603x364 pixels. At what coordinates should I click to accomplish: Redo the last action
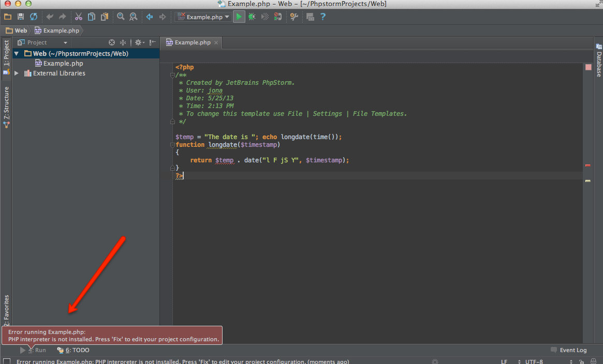tap(62, 17)
